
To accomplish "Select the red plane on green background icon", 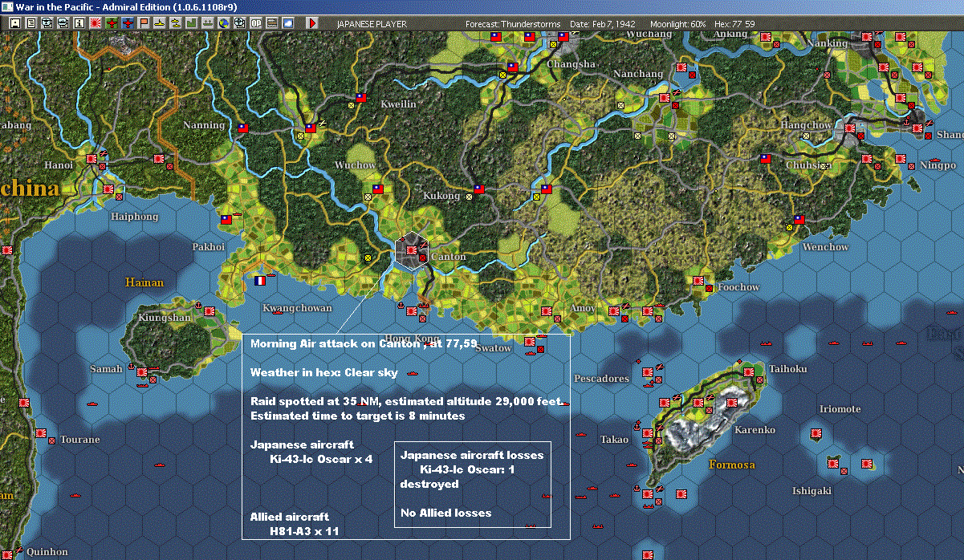I will (x=111, y=23).
